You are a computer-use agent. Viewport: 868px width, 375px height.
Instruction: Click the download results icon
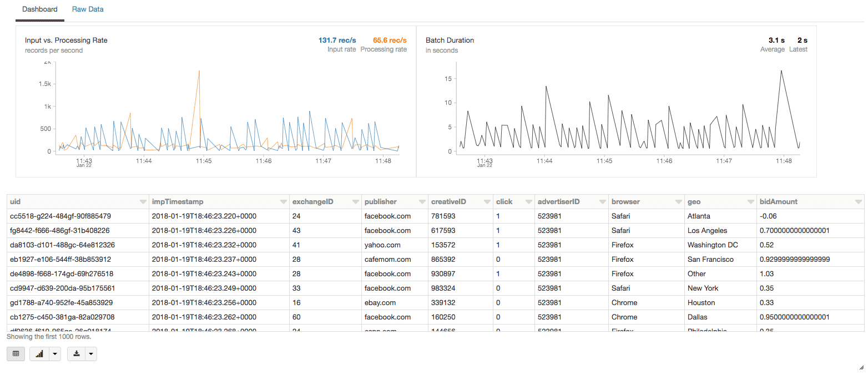click(x=77, y=354)
